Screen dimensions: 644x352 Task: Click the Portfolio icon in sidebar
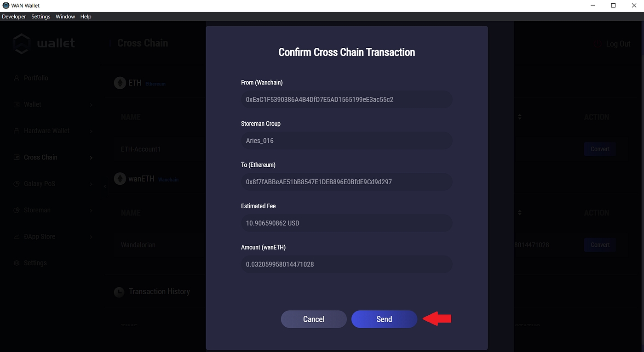coord(17,78)
